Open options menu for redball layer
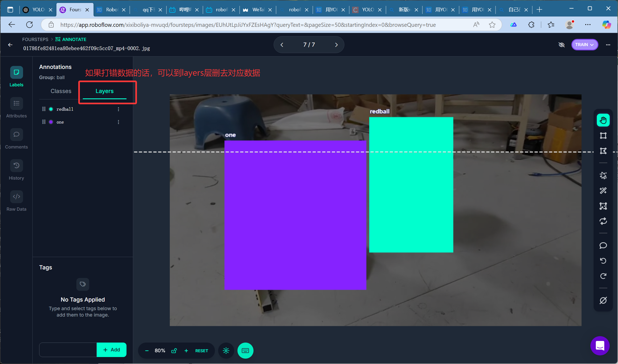The image size is (618, 364). tap(118, 109)
